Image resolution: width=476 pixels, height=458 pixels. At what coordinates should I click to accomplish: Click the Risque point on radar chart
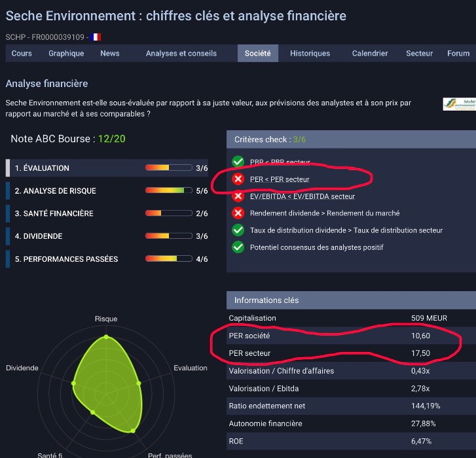[106, 337]
